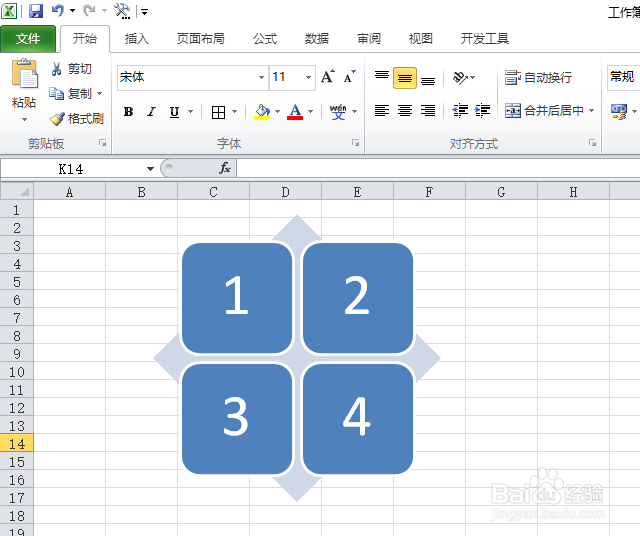This screenshot has height=536, width=640.
Task: Click the Save icon in quick access toolbar
Action: [36, 11]
